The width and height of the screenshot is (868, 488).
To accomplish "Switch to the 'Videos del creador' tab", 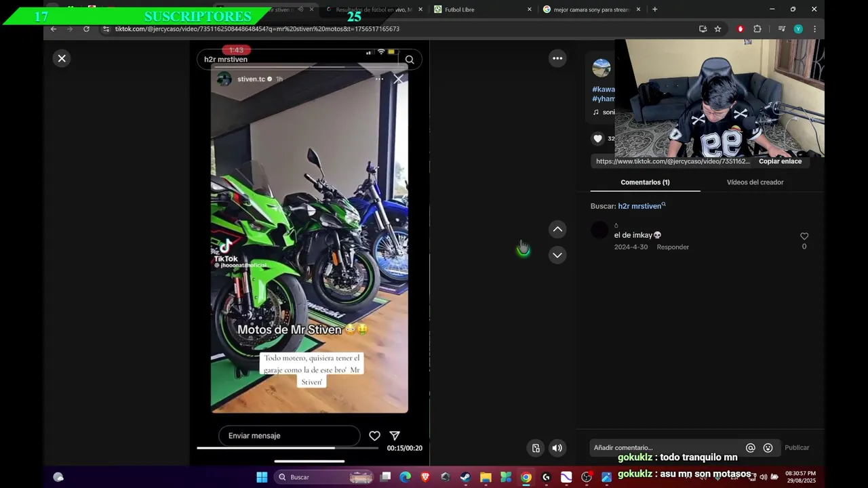I will point(755,182).
